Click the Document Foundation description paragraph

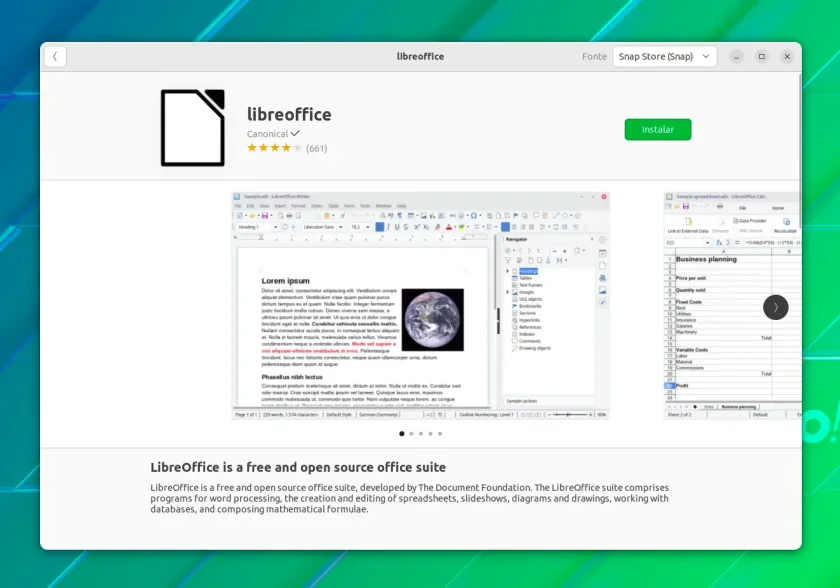410,498
